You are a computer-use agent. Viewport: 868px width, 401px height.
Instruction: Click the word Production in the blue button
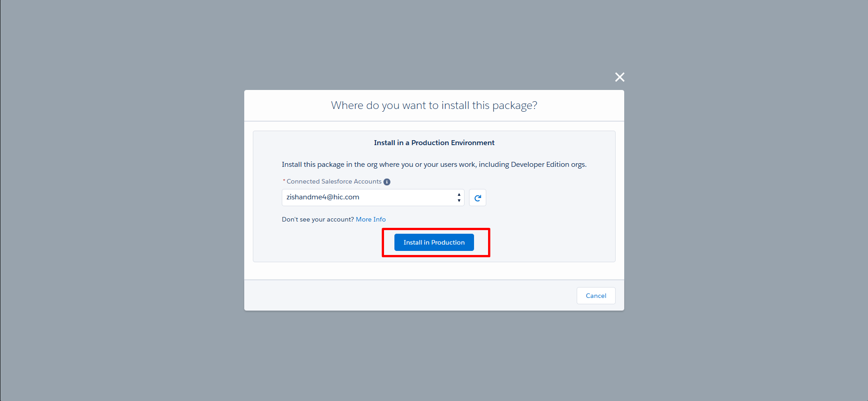[448, 242]
